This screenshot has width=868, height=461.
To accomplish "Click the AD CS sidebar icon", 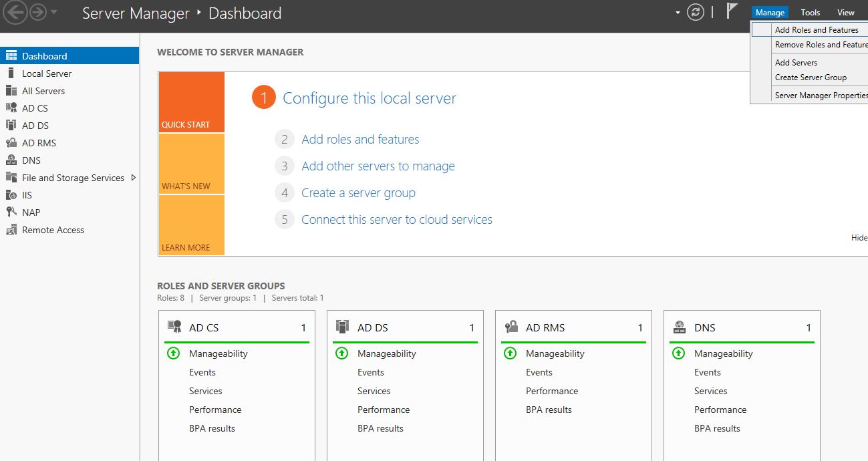I will coord(11,108).
